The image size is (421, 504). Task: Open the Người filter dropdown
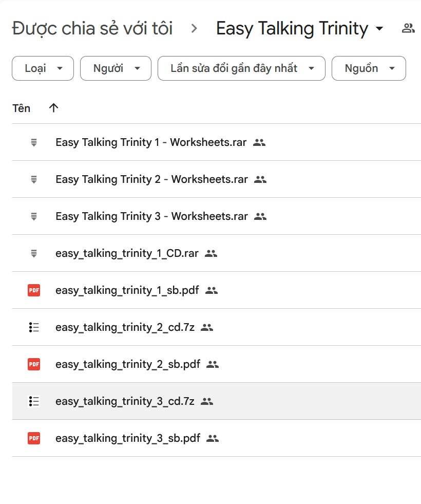pyautogui.click(x=116, y=68)
